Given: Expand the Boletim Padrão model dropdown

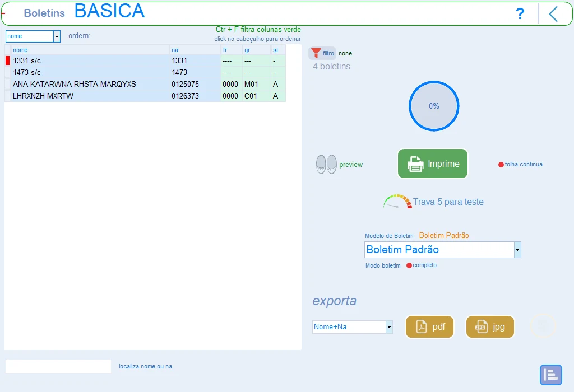Looking at the screenshot, I should click(x=517, y=250).
